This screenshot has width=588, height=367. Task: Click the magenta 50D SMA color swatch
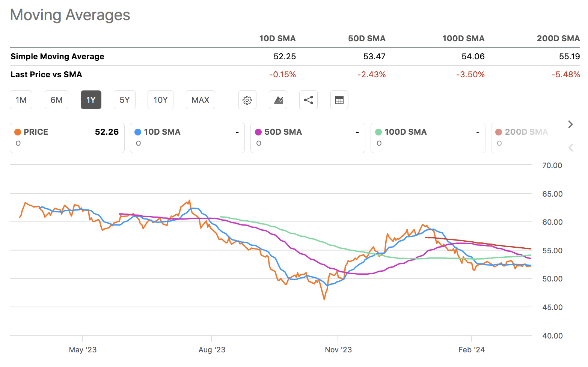click(258, 132)
